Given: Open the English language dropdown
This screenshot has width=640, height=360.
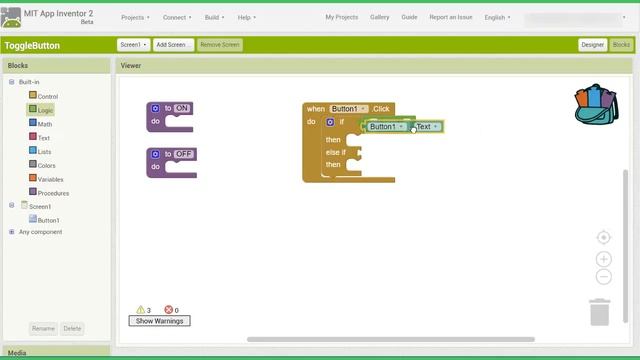Looking at the screenshot, I should pos(497,18).
